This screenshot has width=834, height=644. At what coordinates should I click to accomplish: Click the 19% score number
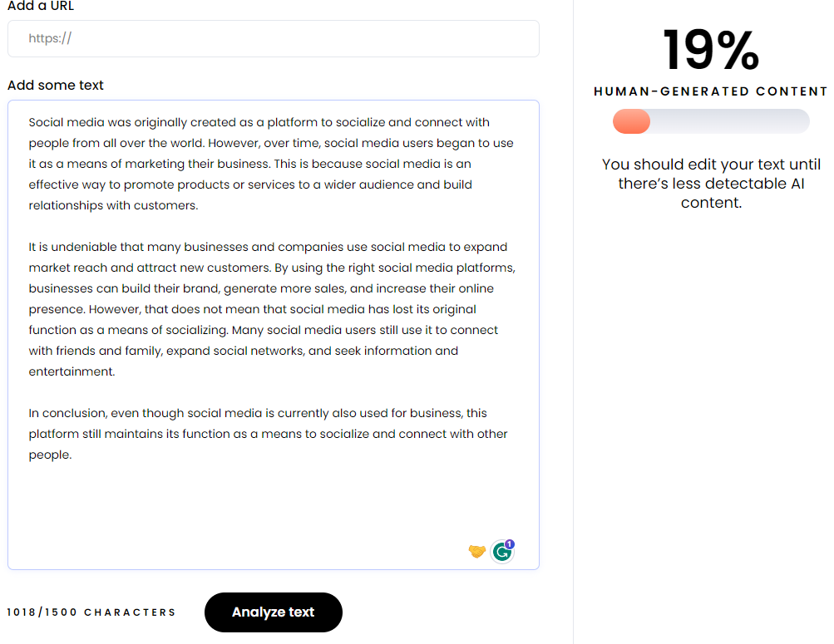click(x=711, y=50)
